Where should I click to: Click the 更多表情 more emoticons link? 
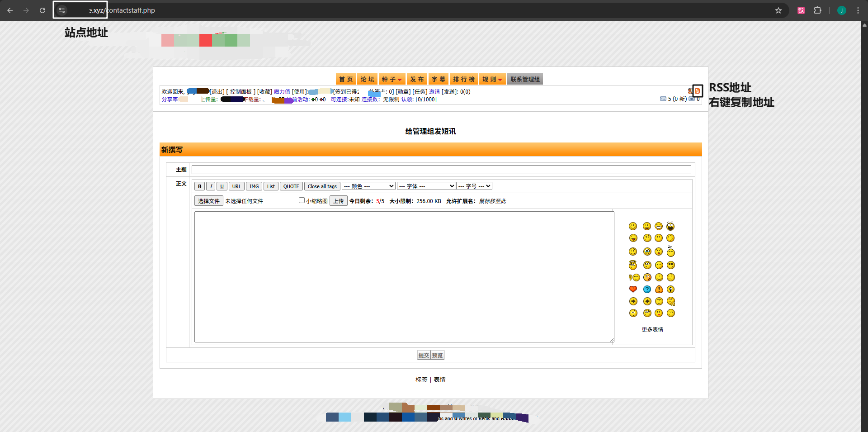tap(652, 329)
